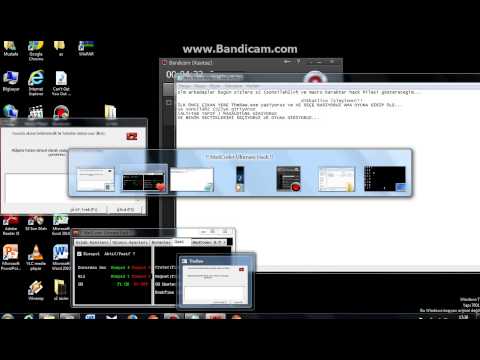
Task: Launch the Microsoft PowerPoint desktop shortcut
Action: tap(11, 258)
